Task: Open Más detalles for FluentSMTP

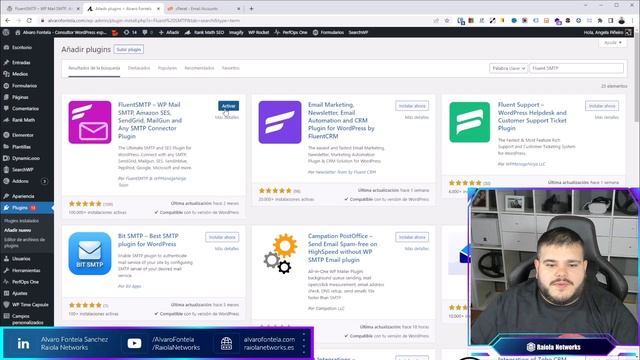Action: tap(227, 118)
